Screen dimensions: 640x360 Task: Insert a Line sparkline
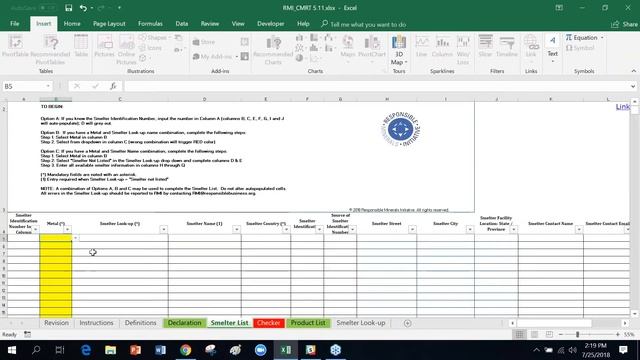click(422, 46)
